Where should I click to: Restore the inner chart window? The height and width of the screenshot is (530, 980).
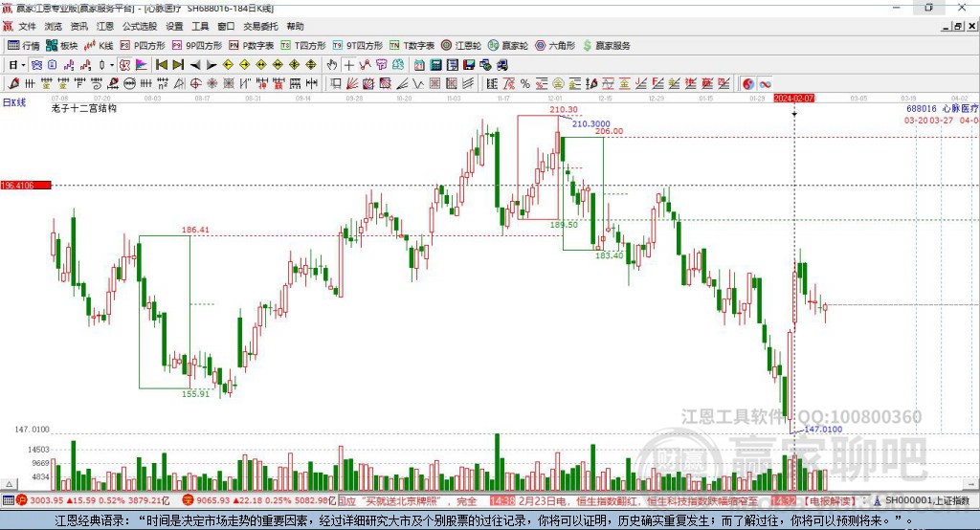pos(958,26)
